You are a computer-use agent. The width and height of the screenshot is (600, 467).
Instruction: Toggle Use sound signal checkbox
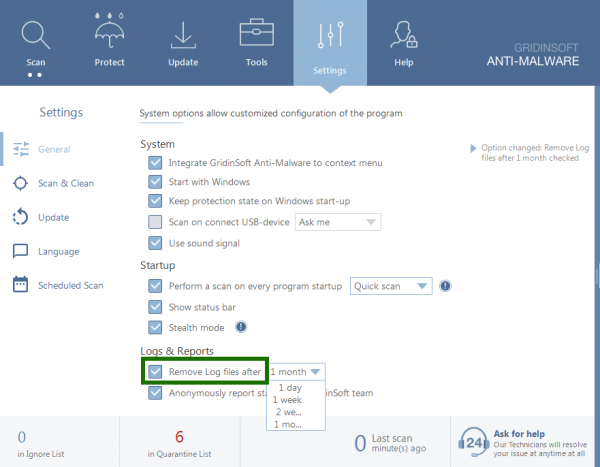coord(155,243)
